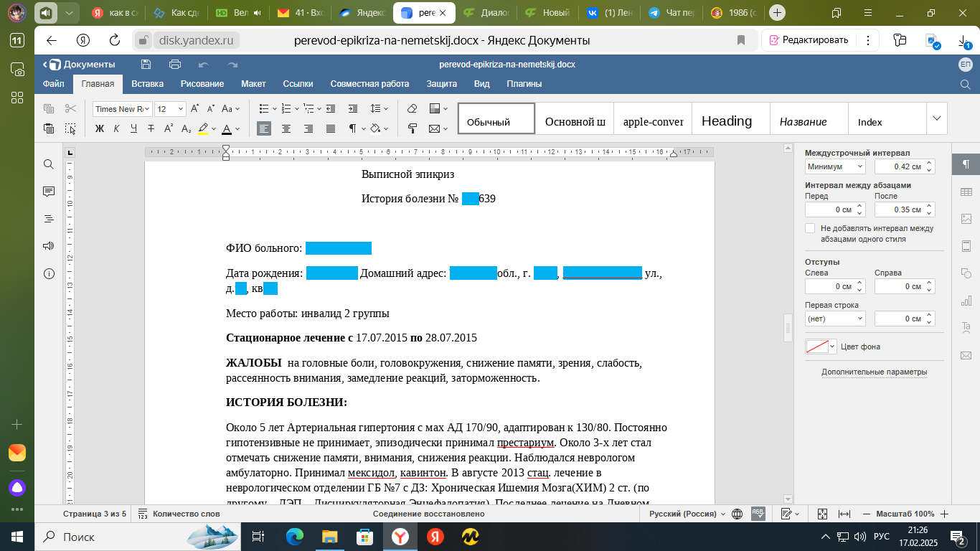This screenshot has height=551, width=980.
Task: Switch to the Вставка ribbon tab
Action: click(146, 84)
